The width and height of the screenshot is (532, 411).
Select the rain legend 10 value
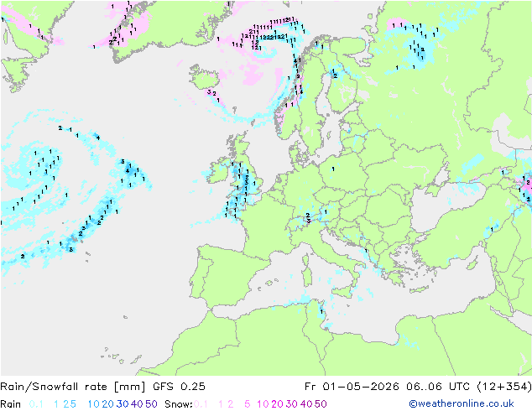(x=94, y=404)
